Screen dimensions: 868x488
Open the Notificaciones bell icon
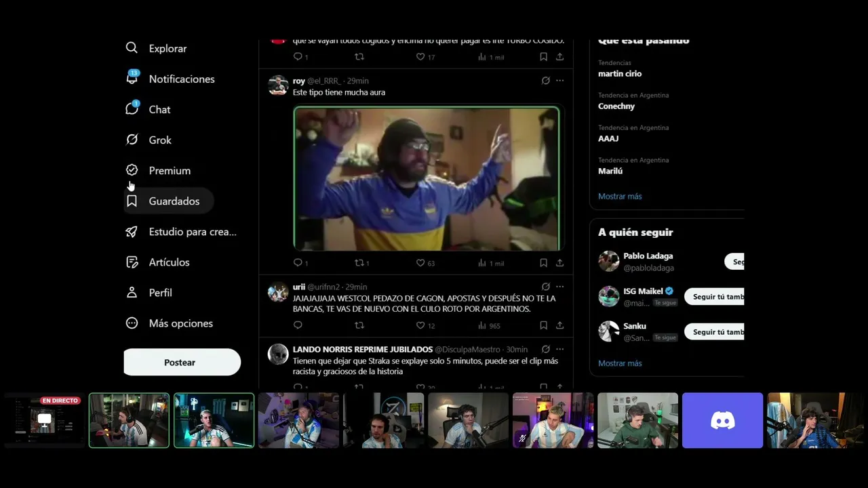132,79
